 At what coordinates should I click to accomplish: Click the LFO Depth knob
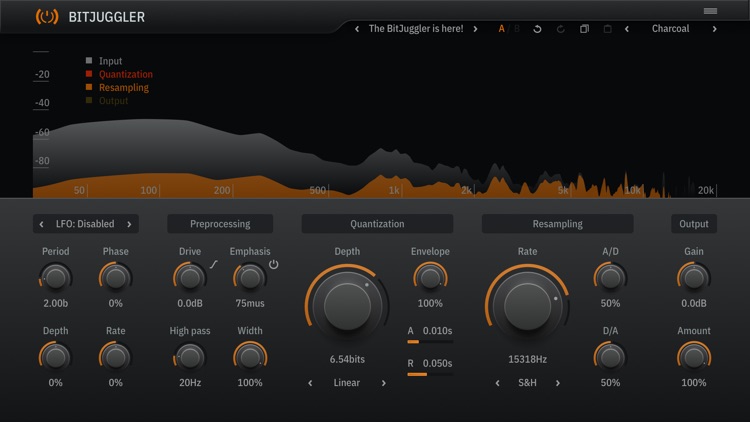[55, 357]
